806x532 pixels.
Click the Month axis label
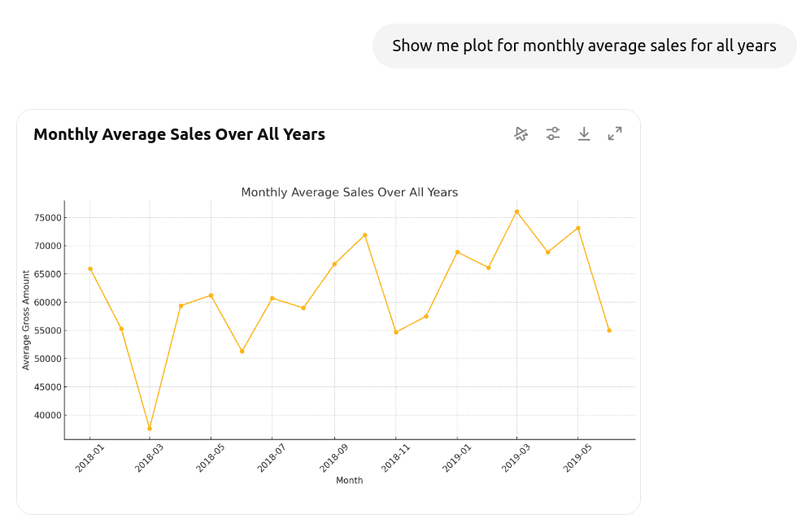pyautogui.click(x=349, y=480)
